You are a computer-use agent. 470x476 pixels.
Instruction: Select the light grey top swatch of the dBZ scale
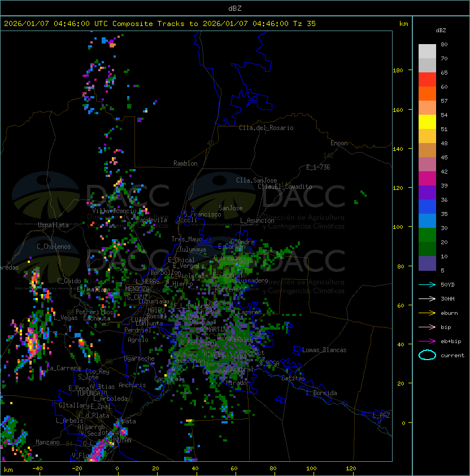427,51
